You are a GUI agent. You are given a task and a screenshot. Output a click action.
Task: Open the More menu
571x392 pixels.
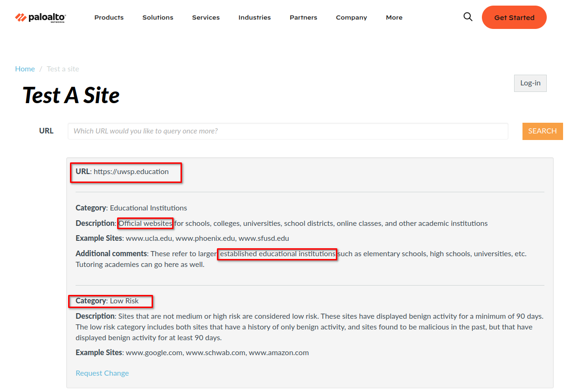point(394,17)
